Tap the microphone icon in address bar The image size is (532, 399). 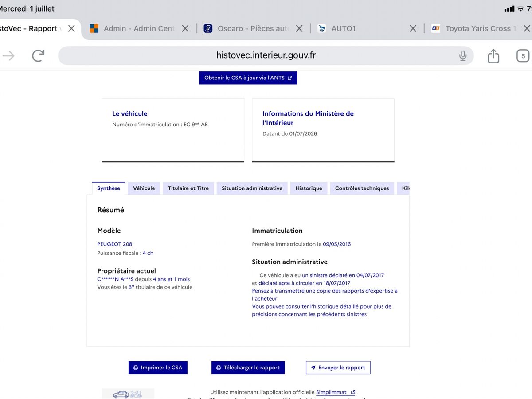(463, 55)
